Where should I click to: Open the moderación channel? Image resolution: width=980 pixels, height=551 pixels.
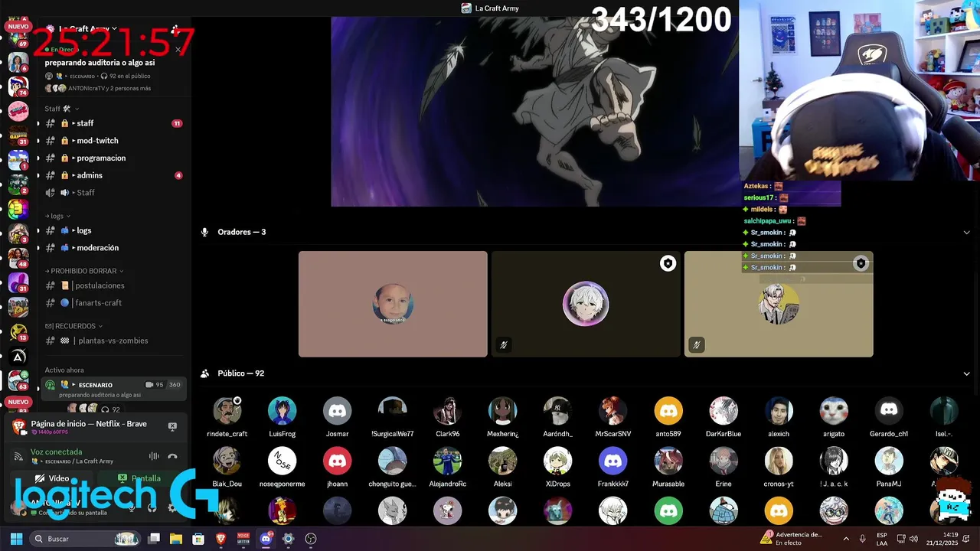pyautogui.click(x=113, y=248)
